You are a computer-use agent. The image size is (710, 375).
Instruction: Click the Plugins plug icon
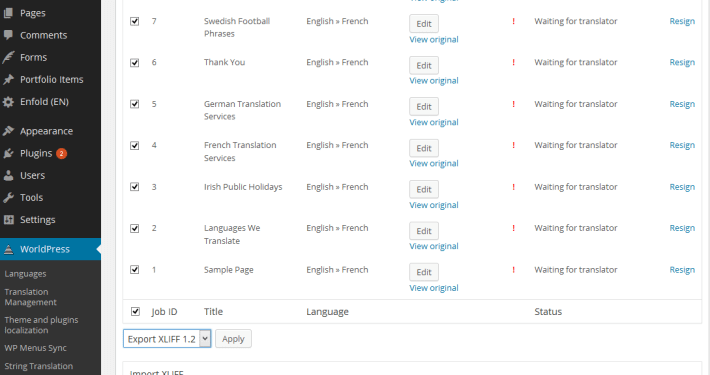8,153
